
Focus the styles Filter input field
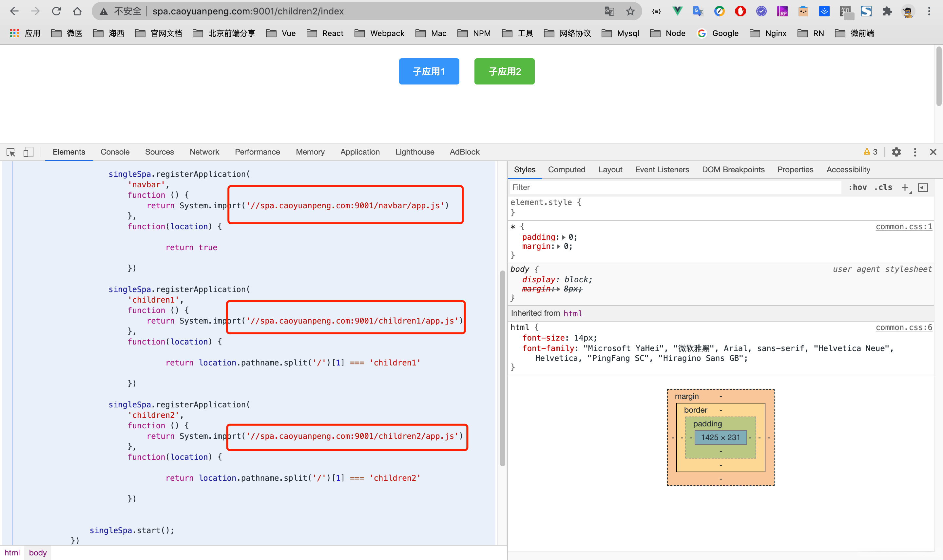click(672, 187)
